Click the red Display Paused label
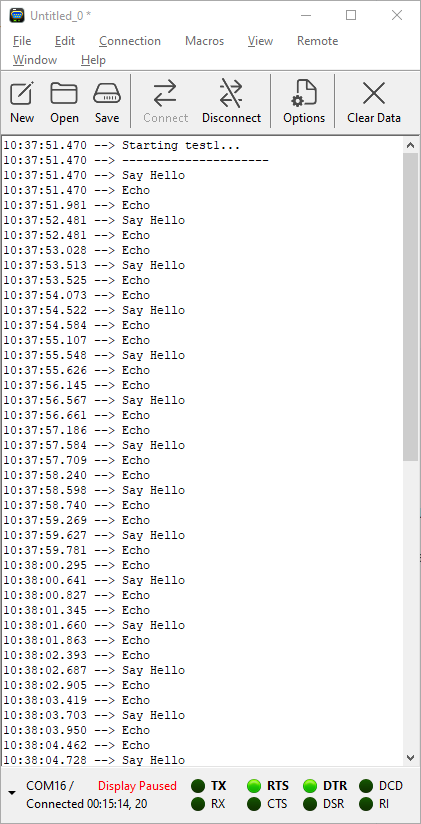The width and height of the screenshot is (421, 824). 137,786
